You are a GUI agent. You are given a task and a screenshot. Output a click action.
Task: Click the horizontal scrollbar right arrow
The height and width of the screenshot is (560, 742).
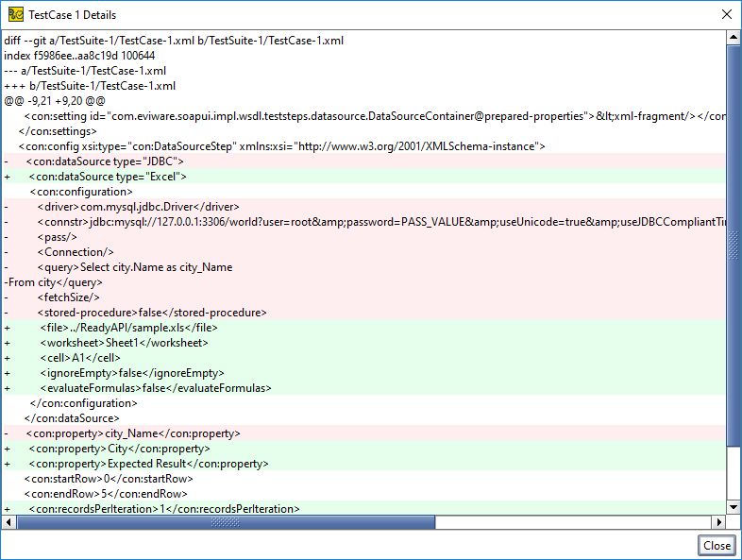click(718, 522)
